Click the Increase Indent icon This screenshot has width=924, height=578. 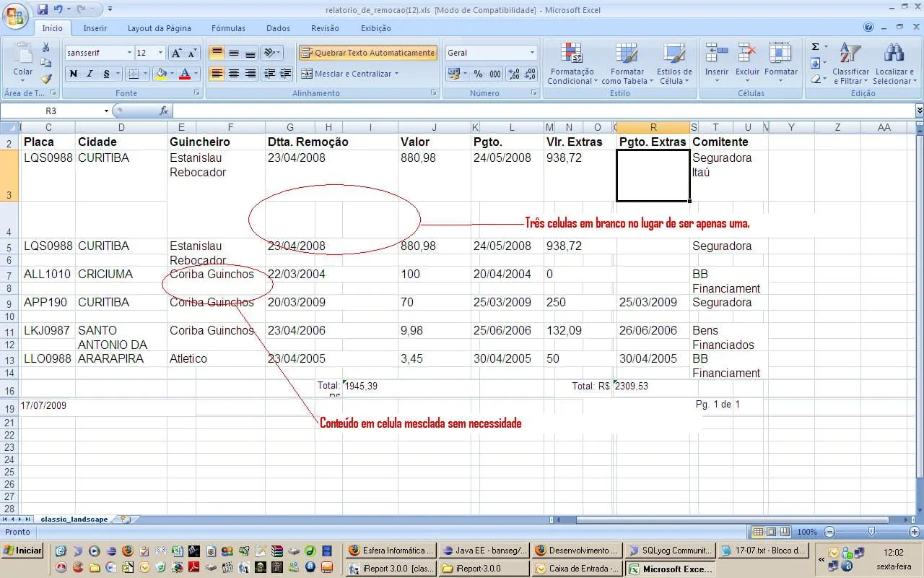286,74
